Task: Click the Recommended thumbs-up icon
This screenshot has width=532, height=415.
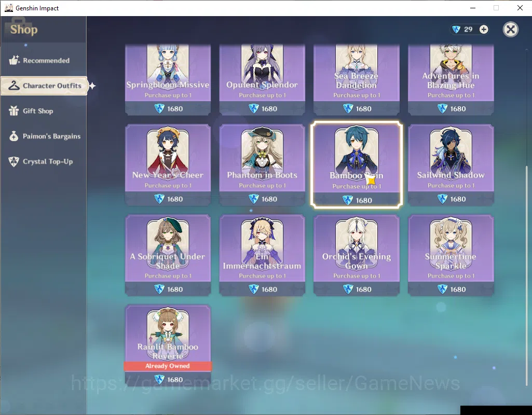Action: pos(14,60)
